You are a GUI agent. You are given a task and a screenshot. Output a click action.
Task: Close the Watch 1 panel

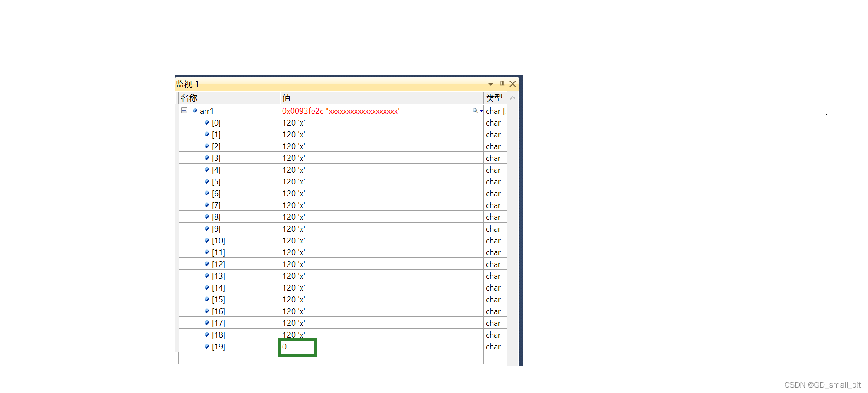pyautogui.click(x=513, y=84)
